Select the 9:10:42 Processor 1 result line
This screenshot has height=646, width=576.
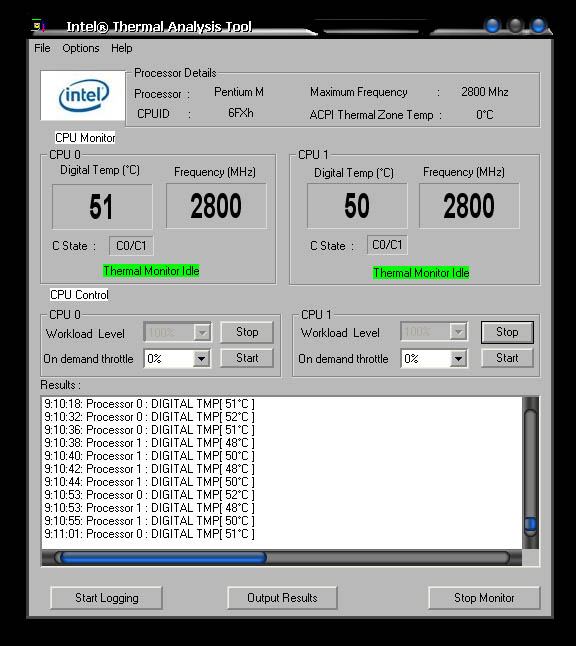click(150, 469)
